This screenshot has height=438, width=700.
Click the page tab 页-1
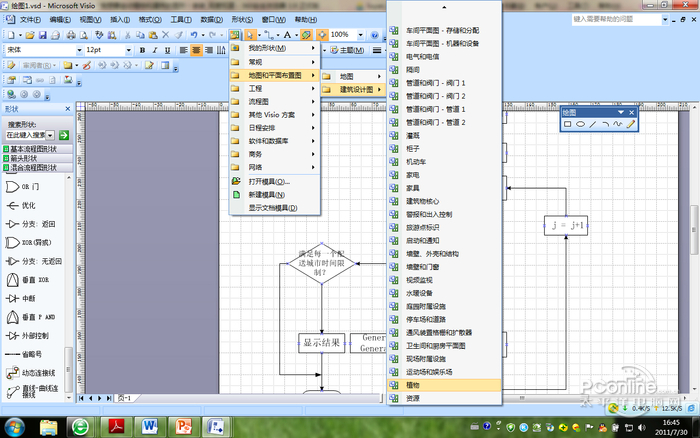[125, 398]
